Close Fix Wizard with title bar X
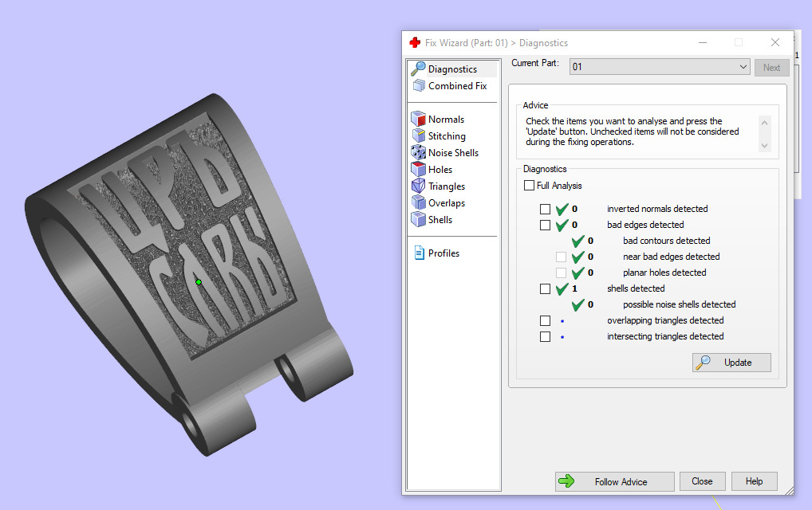 [x=775, y=42]
